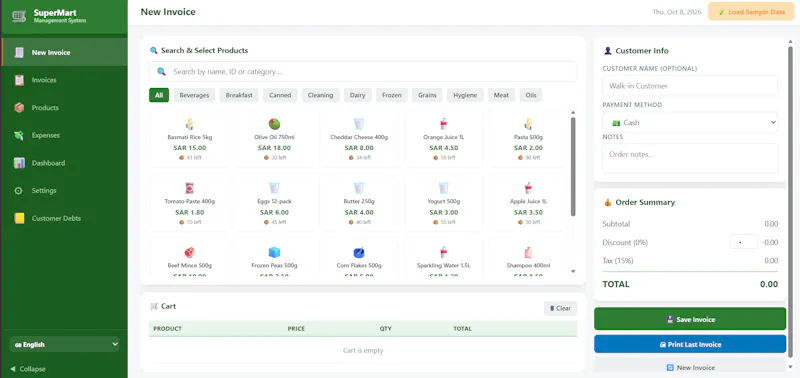
Task: Filter products by Beverages
Action: (x=194, y=95)
